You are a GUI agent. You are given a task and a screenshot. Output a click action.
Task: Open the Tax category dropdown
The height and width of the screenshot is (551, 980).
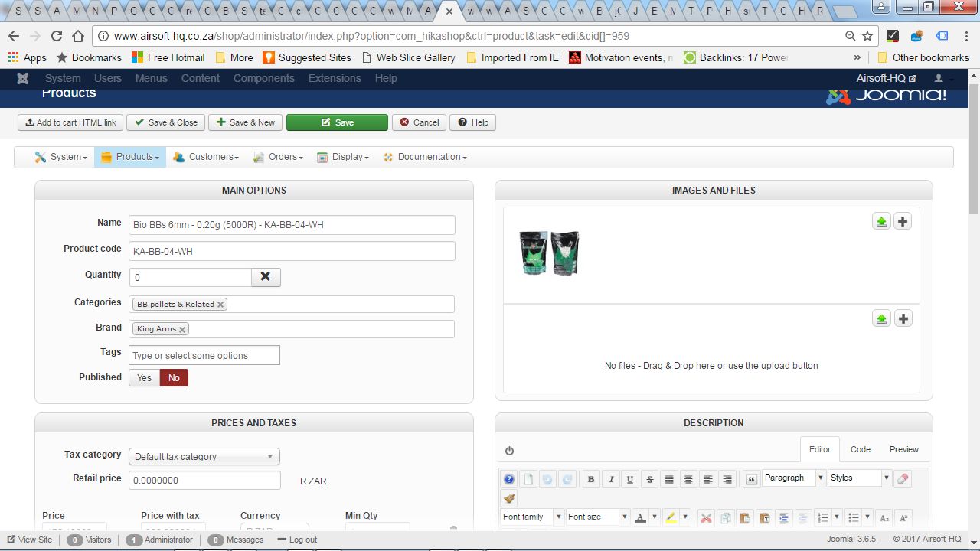tap(204, 457)
